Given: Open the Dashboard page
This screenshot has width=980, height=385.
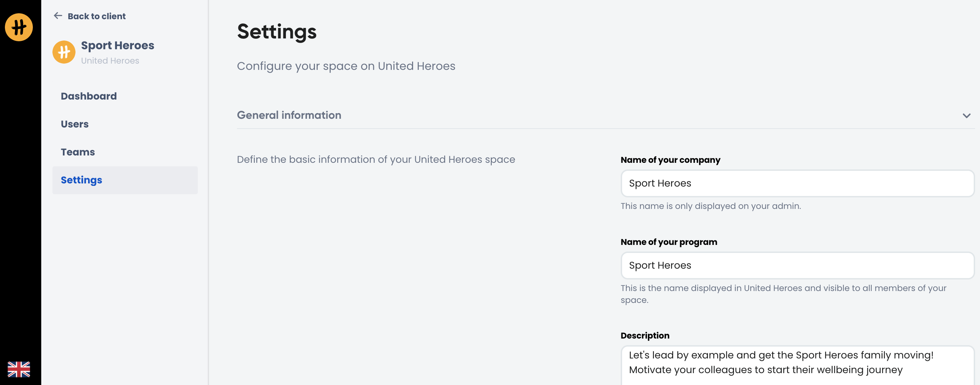Looking at the screenshot, I should (x=89, y=96).
